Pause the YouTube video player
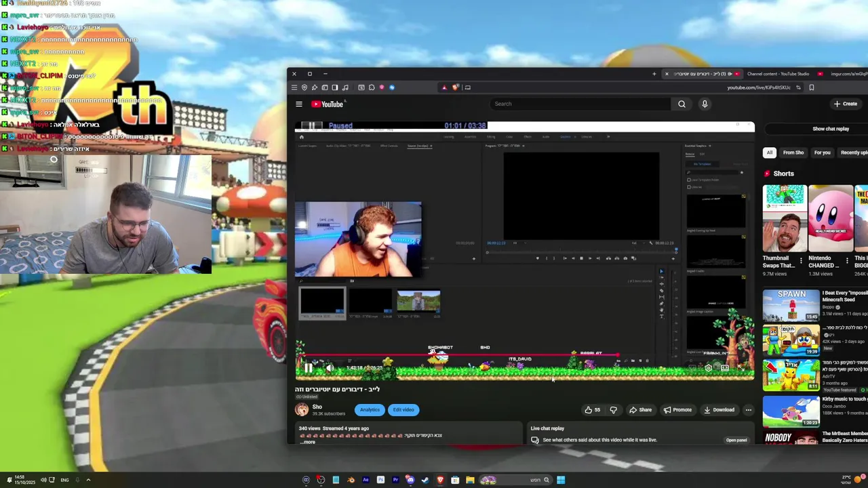This screenshot has height=488, width=868. (x=308, y=368)
